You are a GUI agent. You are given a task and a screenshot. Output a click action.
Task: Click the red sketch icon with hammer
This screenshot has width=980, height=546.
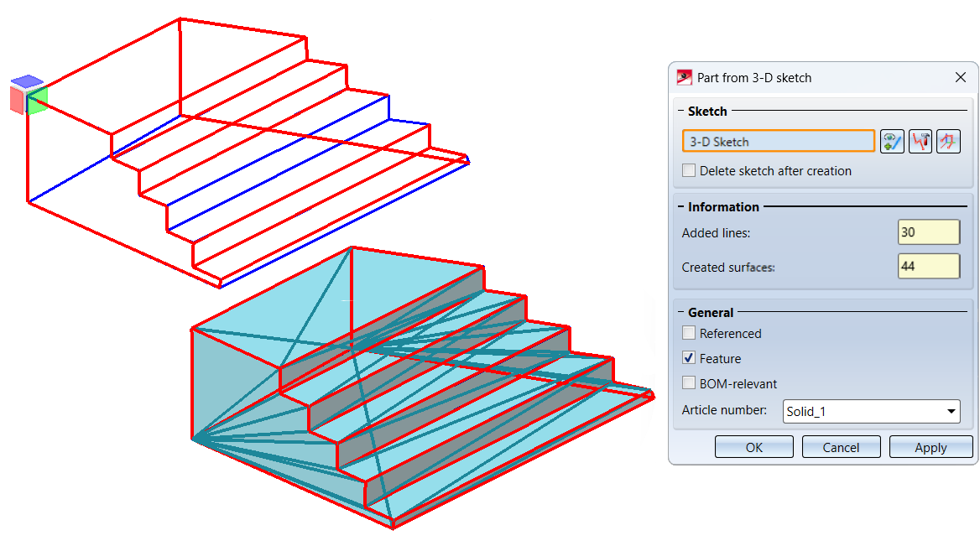click(x=920, y=142)
